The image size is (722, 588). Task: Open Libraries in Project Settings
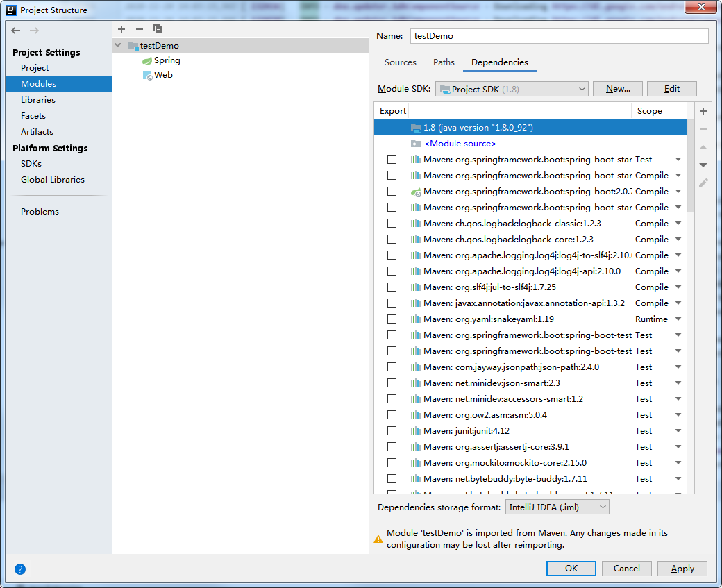pyautogui.click(x=38, y=100)
